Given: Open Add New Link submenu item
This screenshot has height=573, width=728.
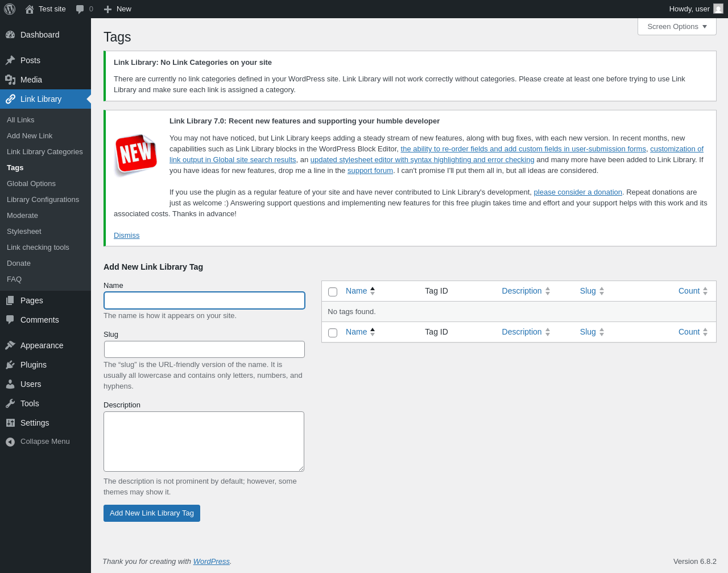Looking at the screenshot, I should 30,136.
